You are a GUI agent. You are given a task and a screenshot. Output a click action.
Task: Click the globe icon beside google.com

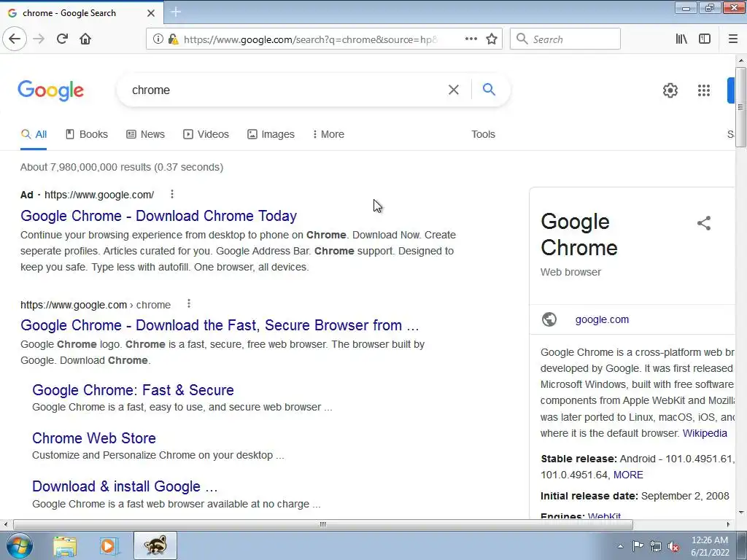(x=549, y=319)
